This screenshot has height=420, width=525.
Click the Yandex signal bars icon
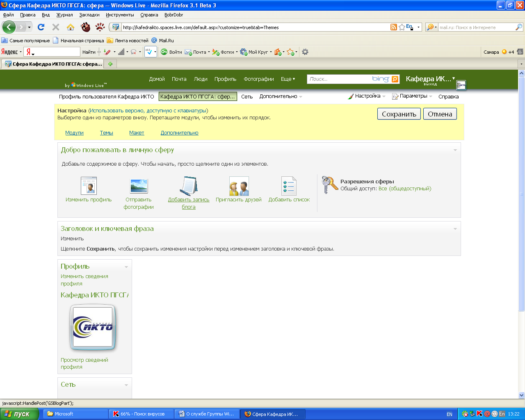tap(121, 52)
